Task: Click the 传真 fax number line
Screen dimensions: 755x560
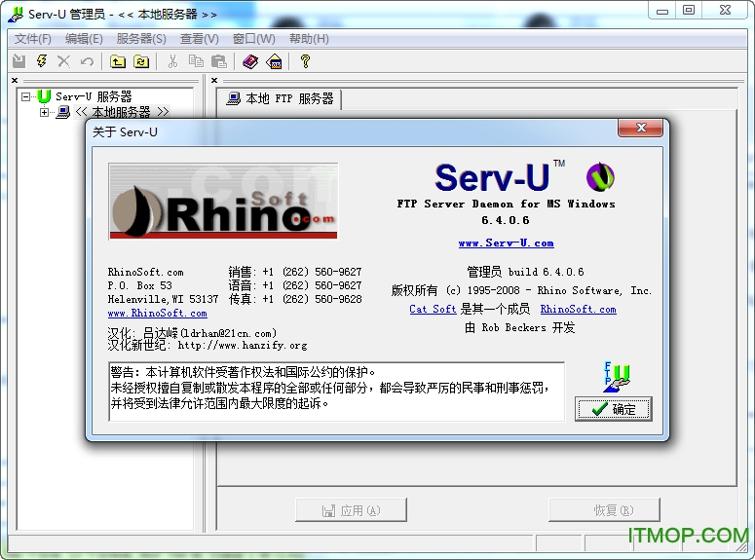Action: click(x=295, y=299)
